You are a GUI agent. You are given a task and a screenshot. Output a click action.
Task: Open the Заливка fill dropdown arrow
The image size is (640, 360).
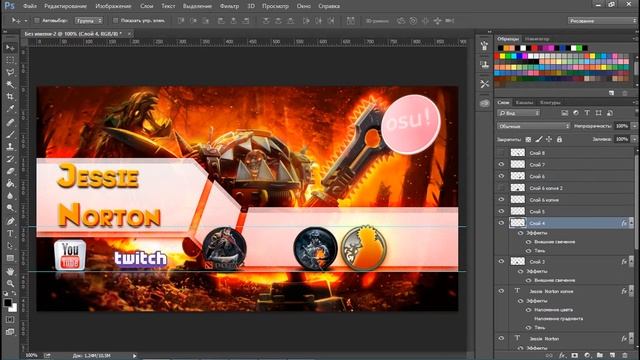634,139
